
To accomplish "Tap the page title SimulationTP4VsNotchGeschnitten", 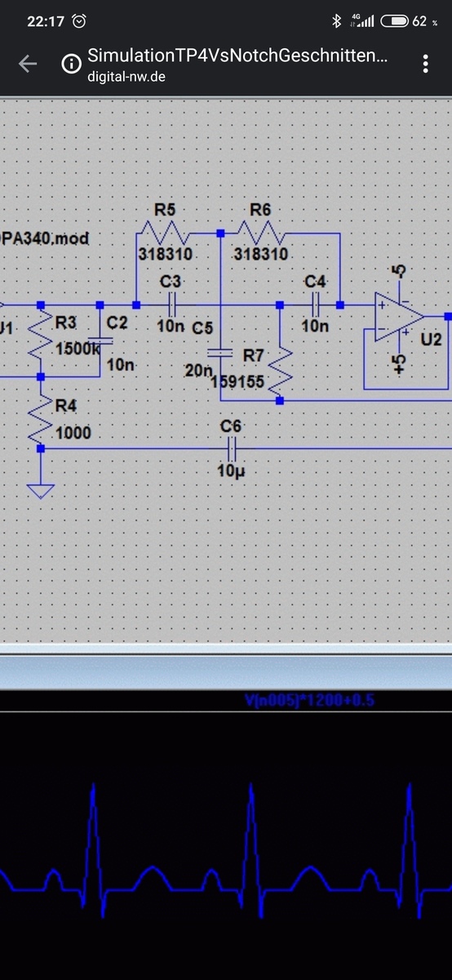I will click(237, 56).
